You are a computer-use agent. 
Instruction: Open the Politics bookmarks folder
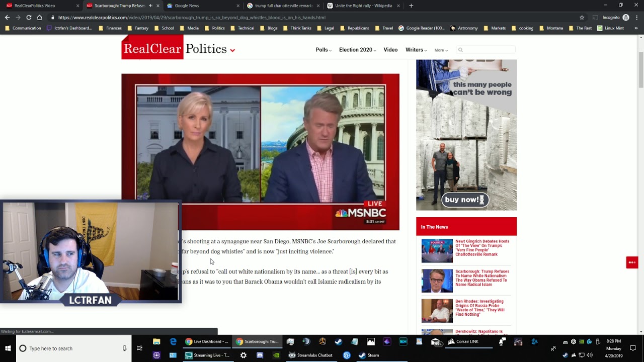[215, 28]
